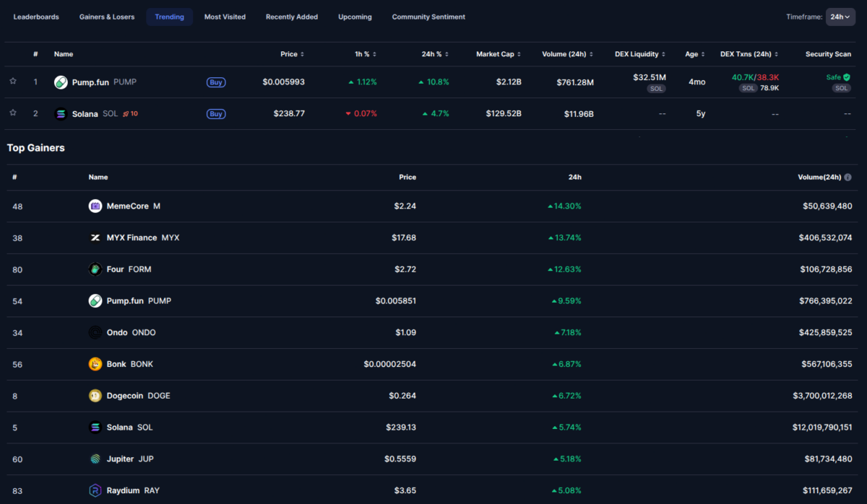
Task: Star Solana in the trending list
Action: click(12, 113)
